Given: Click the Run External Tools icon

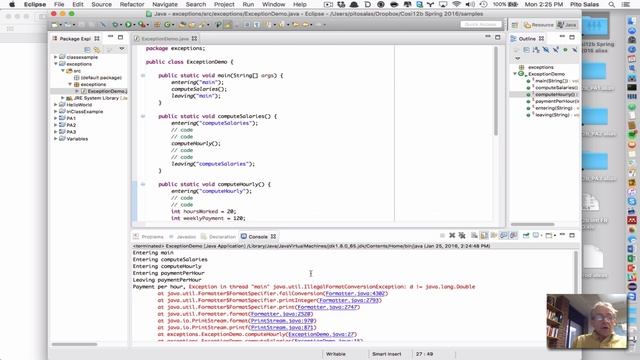Looking at the screenshot, I should pos(142,24).
